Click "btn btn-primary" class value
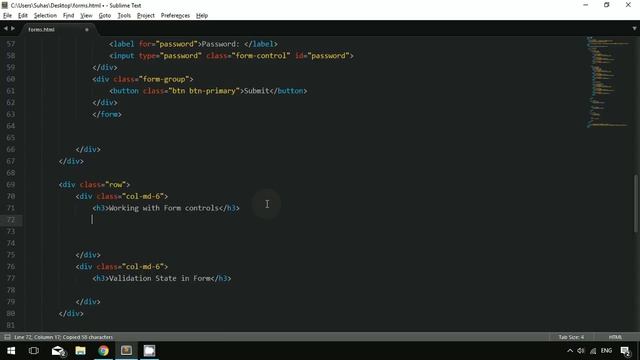 pos(204,91)
